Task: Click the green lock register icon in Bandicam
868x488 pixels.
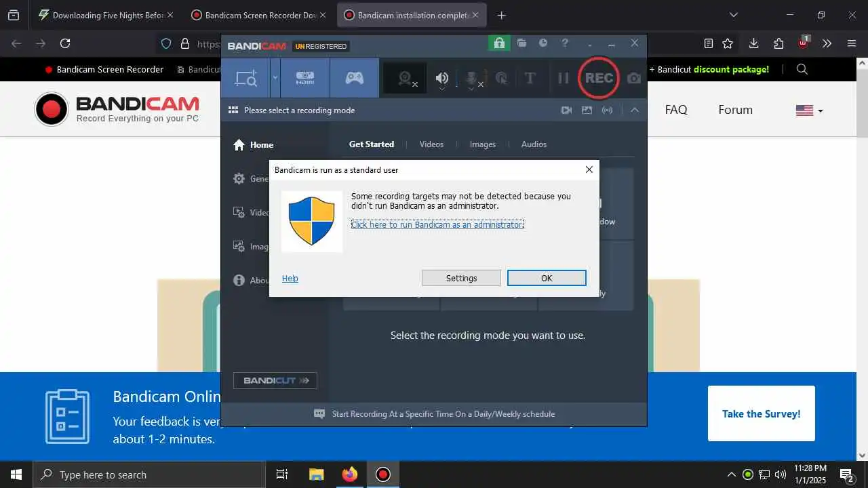Action: click(499, 43)
